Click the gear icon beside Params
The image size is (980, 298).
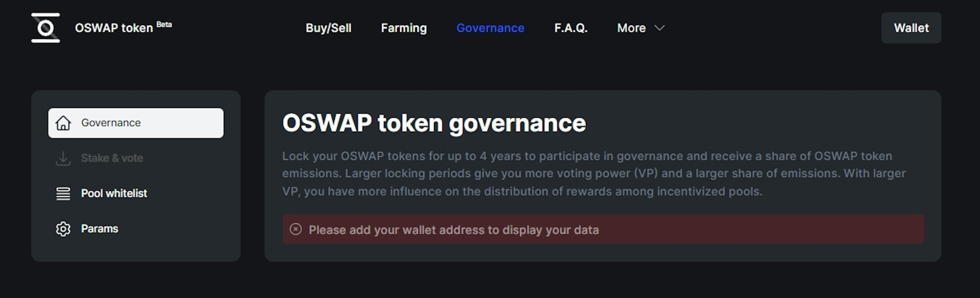63,229
